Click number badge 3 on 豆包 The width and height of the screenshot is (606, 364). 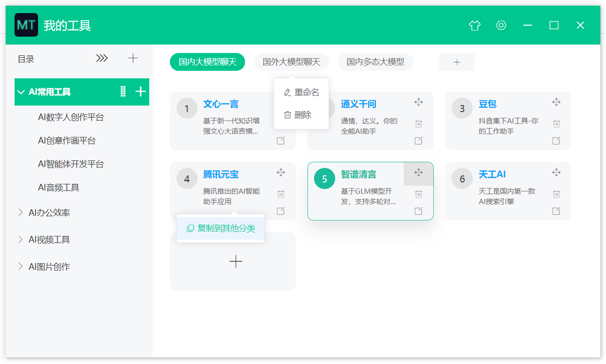(x=462, y=108)
